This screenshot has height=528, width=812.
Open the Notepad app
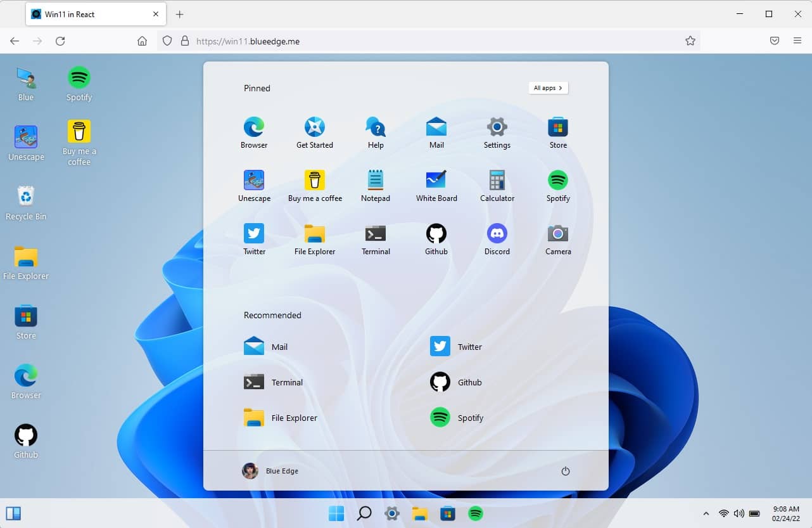376,186
